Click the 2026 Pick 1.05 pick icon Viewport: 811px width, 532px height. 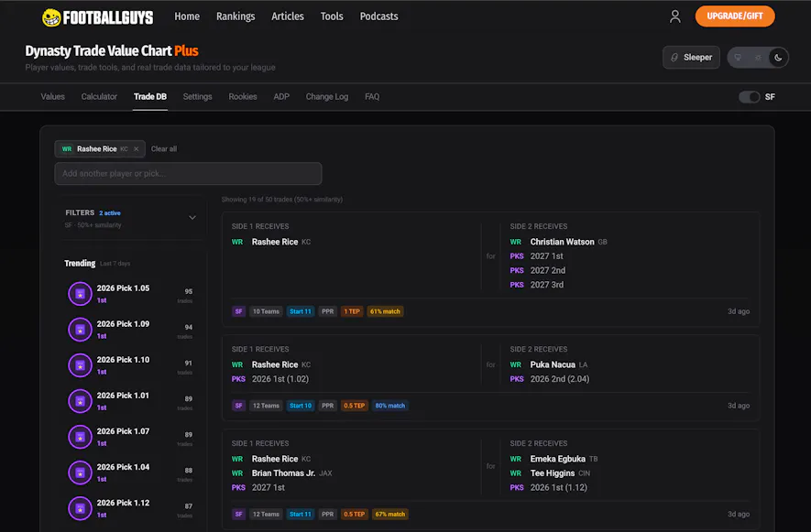pos(80,294)
